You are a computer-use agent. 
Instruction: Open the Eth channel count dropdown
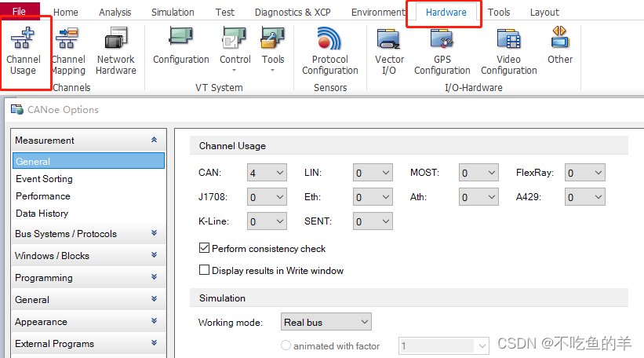pyautogui.click(x=373, y=197)
